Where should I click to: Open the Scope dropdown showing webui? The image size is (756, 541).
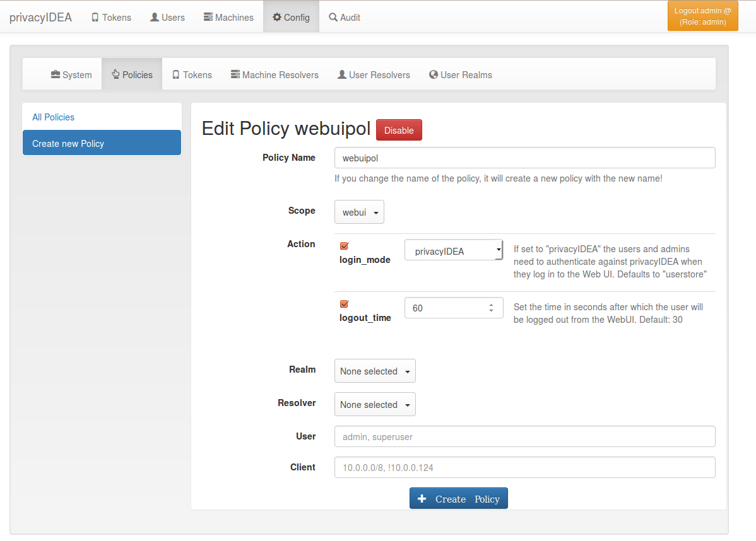point(359,212)
